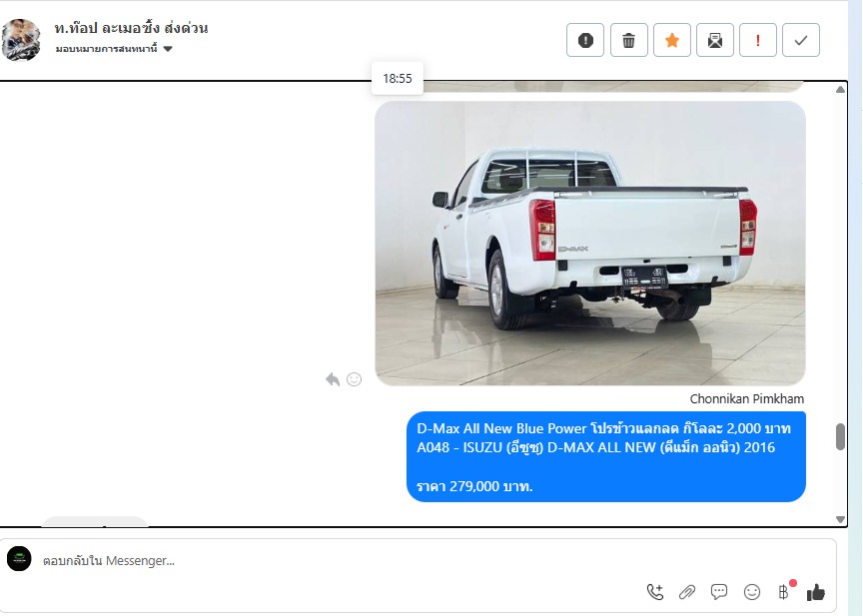Attach file with paperclip icon
This screenshot has height=616, width=863.
[687, 592]
